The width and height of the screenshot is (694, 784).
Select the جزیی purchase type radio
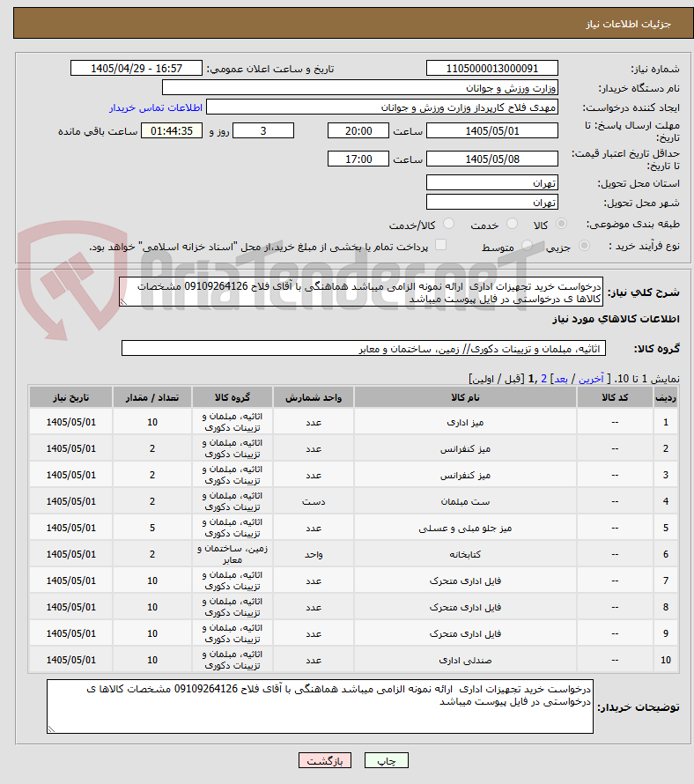pos(584,246)
